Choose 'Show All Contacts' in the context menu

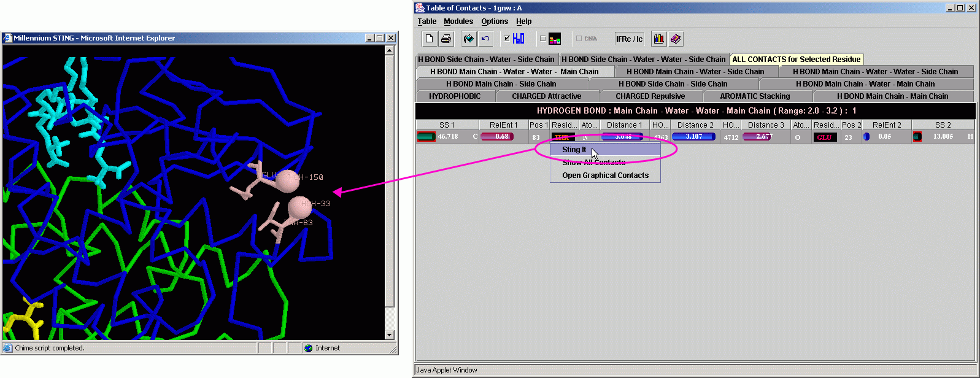(605, 163)
